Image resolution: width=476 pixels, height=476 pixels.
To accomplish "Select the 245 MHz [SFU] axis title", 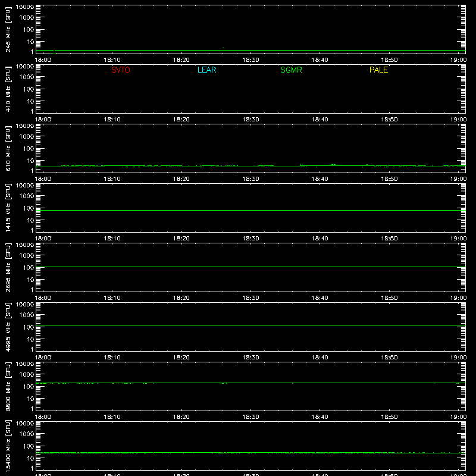I will [8, 30].
